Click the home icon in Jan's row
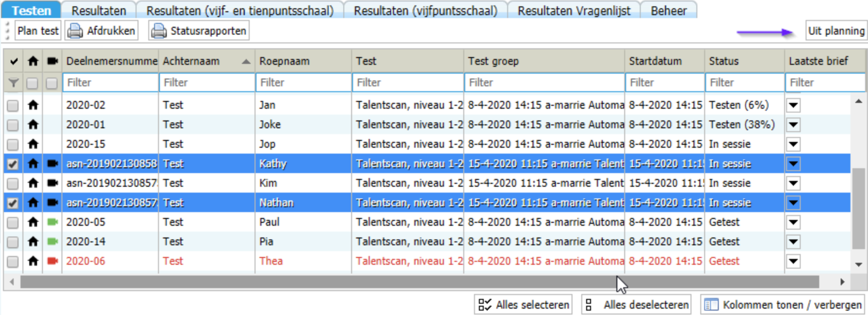The height and width of the screenshot is (315, 868). pos(33,105)
